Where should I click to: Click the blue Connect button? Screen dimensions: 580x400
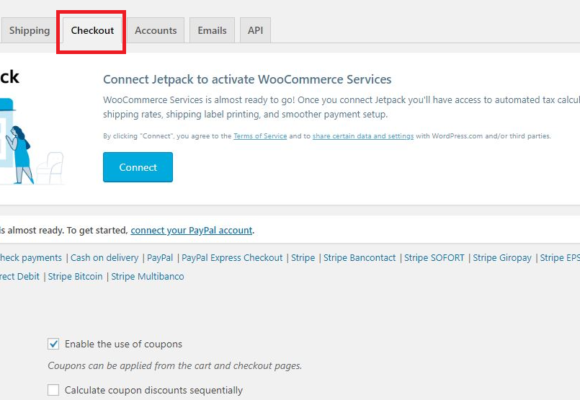click(138, 167)
